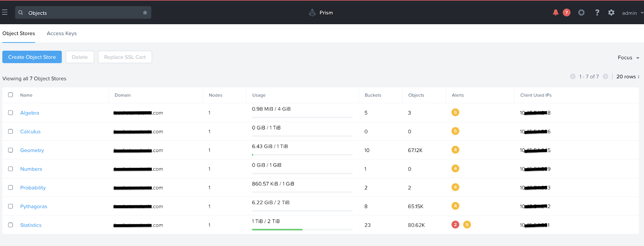Image resolution: width=644 pixels, height=246 pixels.
Task: Bookmark Objects page with star icon
Action: [145, 13]
